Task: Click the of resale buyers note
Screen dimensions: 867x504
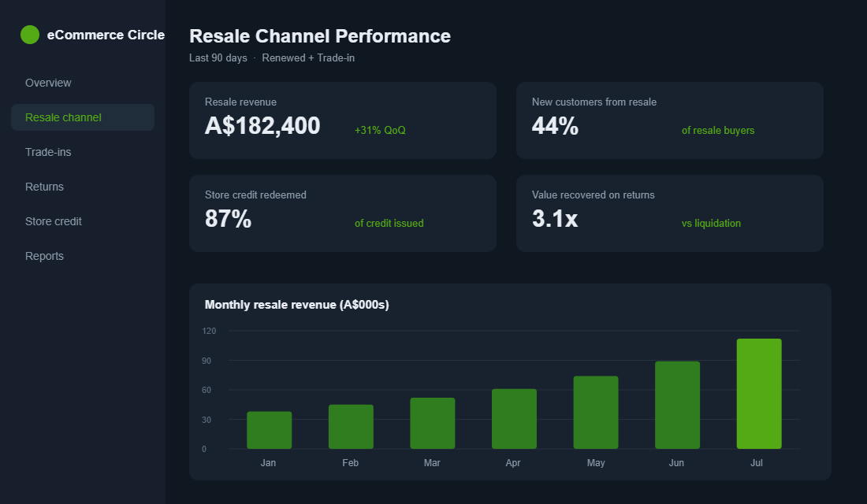Action: pos(718,131)
